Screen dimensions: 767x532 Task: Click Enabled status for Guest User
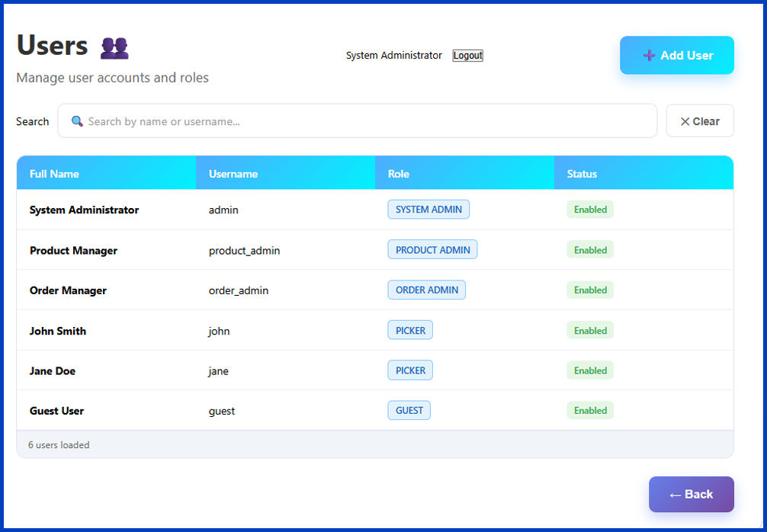[590, 410]
